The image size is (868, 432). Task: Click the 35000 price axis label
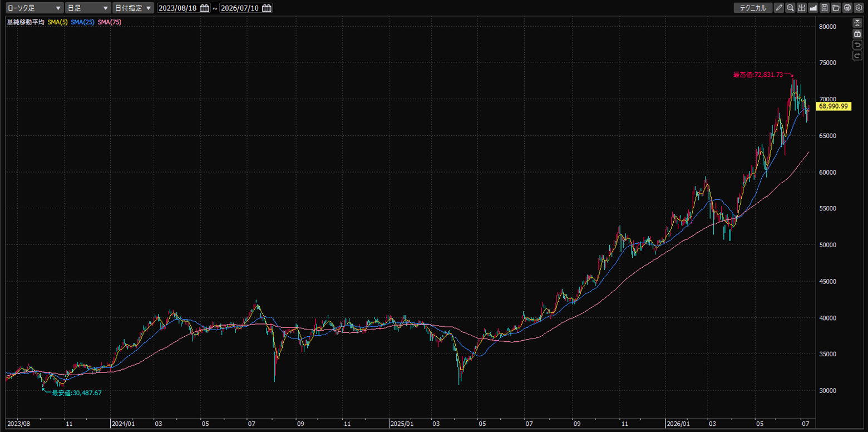click(828, 354)
